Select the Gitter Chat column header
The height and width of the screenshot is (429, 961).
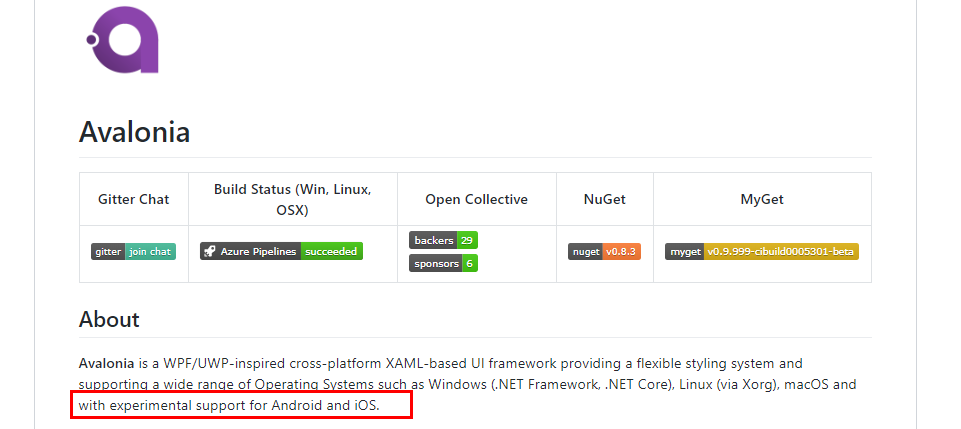click(133, 199)
